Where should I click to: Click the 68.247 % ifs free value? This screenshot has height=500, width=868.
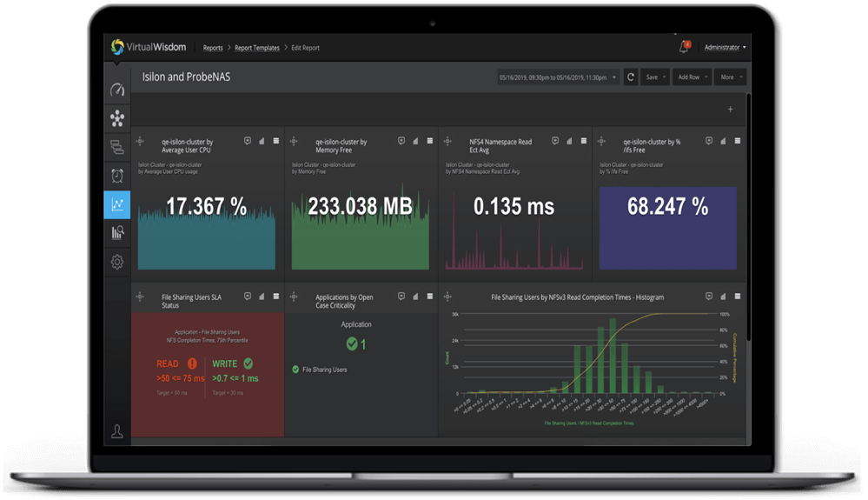point(667,207)
